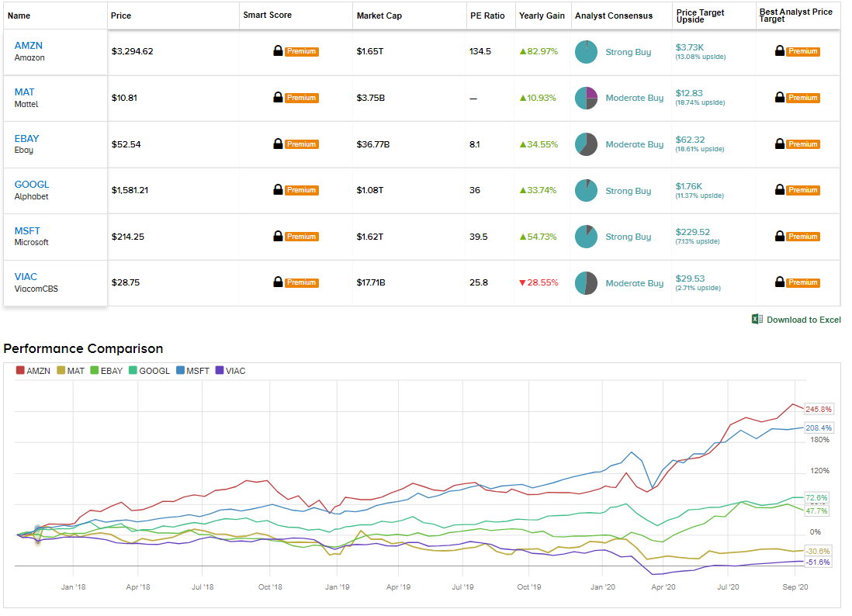The height and width of the screenshot is (616, 852).
Task: Toggle MSFT blue legend swatch
Action: tap(180, 371)
